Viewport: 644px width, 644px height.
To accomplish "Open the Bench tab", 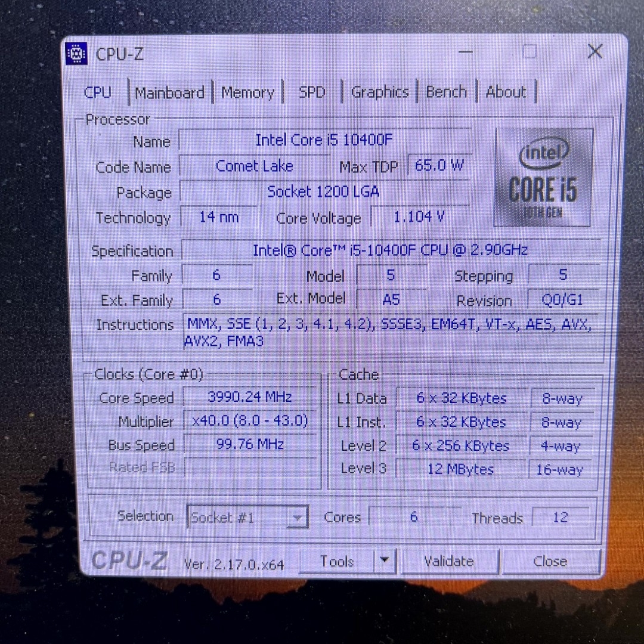I will pyautogui.click(x=446, y=92).
